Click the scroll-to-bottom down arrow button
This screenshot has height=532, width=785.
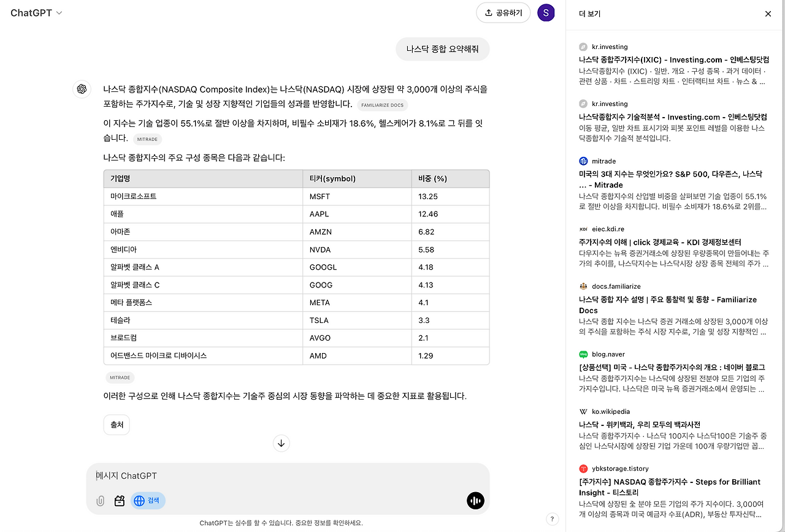281,443
